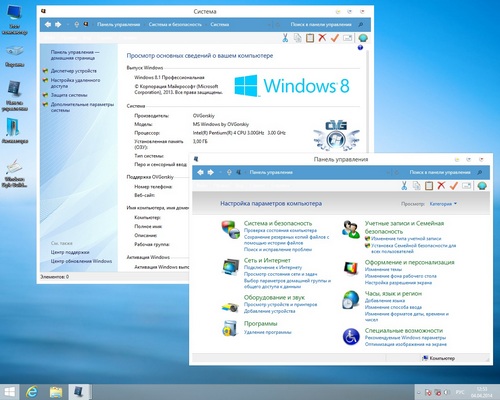
Task: Click the globe icon in Control Panel window toolbar
Action: tap(482, 186)
